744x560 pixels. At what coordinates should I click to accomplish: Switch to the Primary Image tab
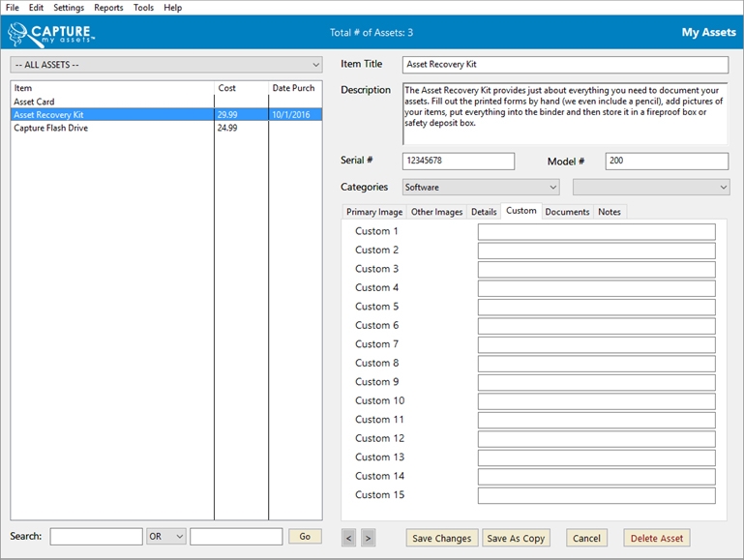tap(374, 212)
